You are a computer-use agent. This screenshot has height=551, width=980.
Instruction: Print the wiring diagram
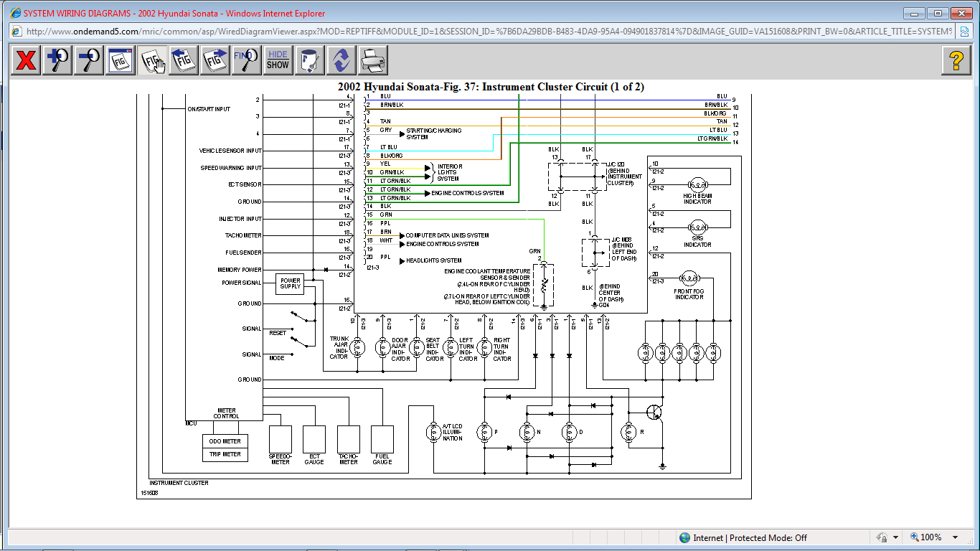pos(373,60)
